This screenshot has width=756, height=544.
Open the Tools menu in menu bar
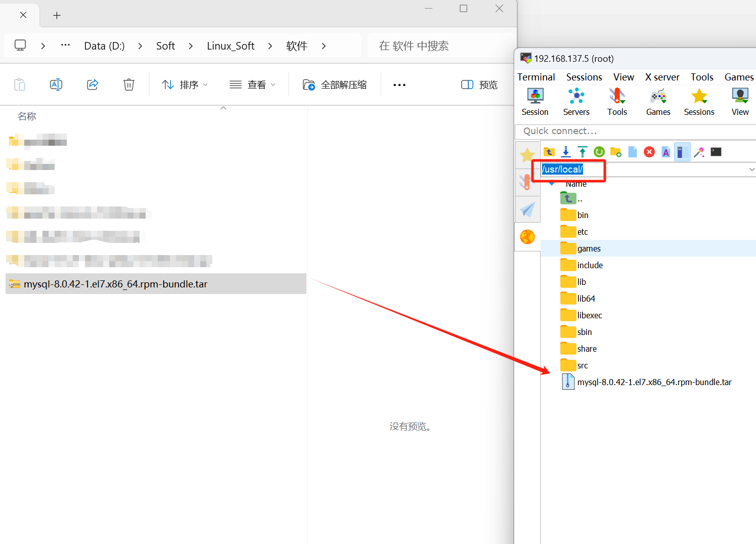[702, 77]
